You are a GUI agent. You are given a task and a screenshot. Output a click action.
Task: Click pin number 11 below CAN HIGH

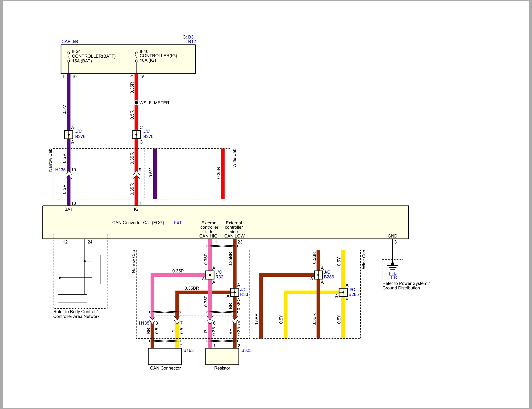click(x=215, y=242)
